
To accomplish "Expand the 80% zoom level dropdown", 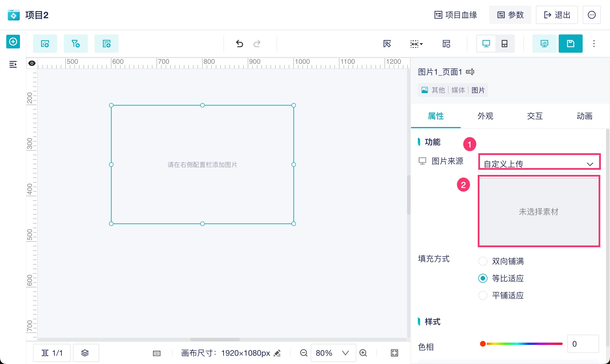I will coord(345,353).
